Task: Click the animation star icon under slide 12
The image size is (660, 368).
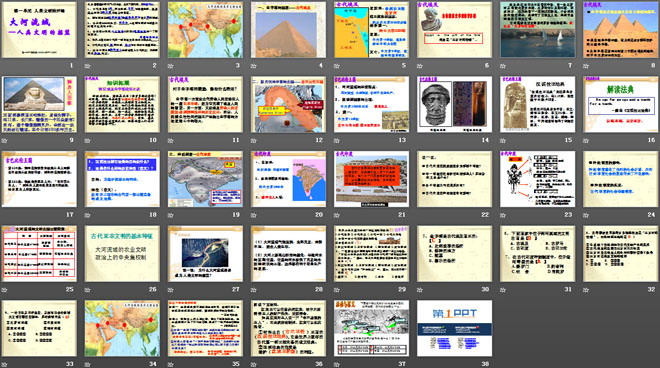Action: tap(253, 140)
